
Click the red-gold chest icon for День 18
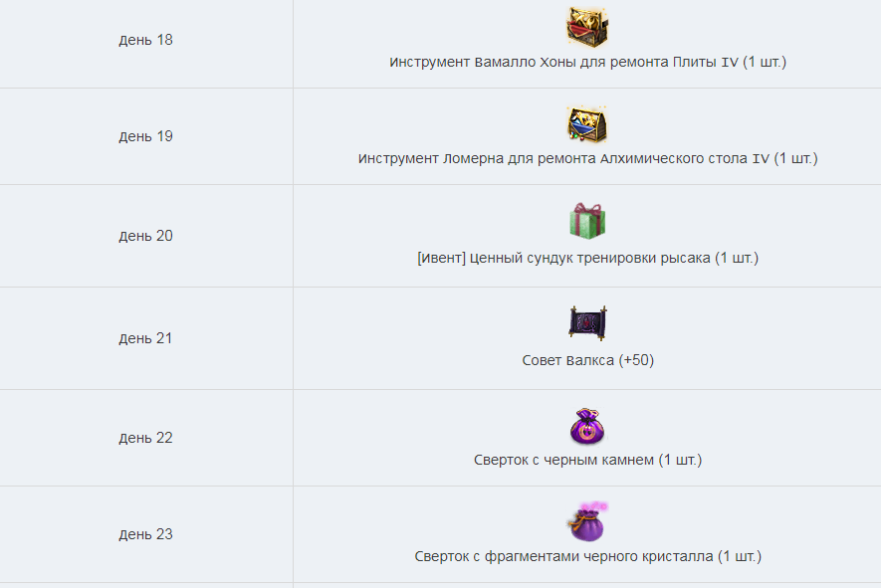587,27
